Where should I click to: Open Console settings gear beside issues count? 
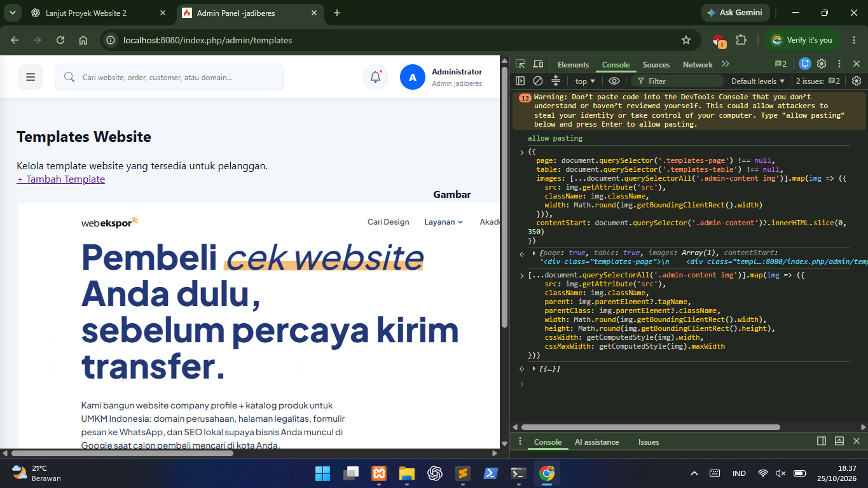(x=856, y=81)
